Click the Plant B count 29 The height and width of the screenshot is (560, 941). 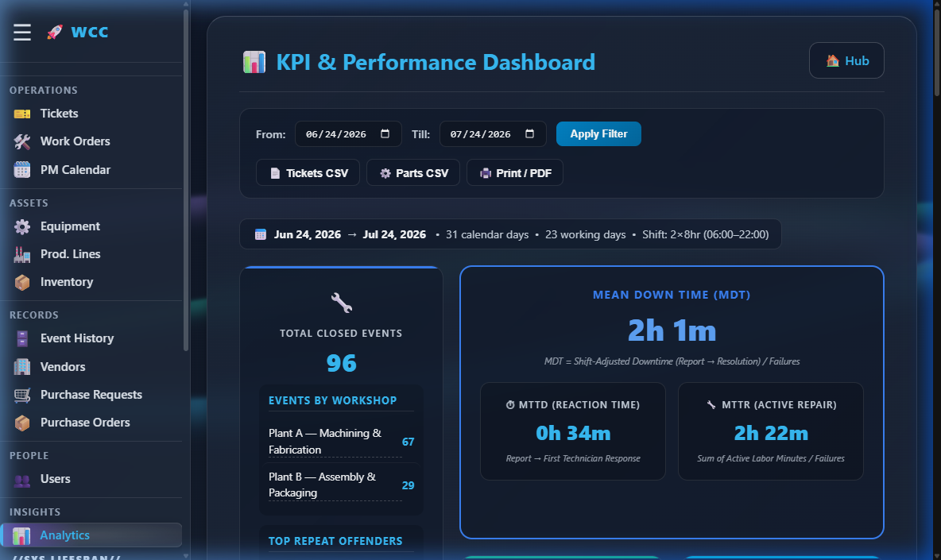[x=408, y=485]
